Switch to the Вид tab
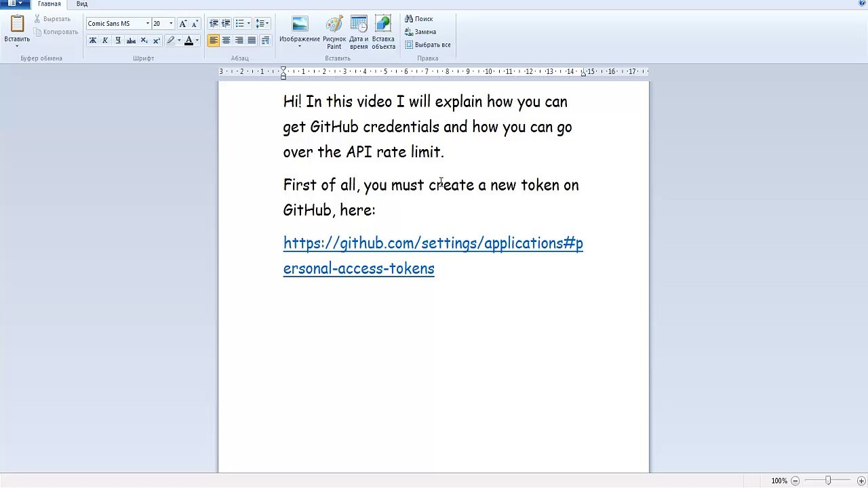Image resolution: width=868 pixels, height=488 pixels. 82,4
